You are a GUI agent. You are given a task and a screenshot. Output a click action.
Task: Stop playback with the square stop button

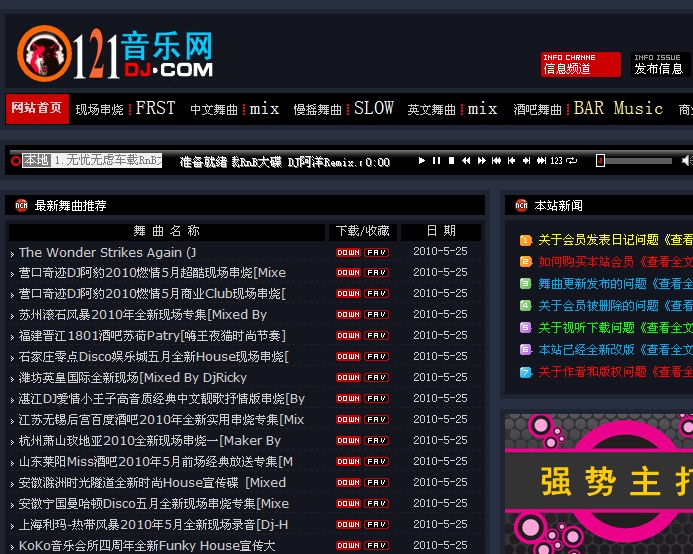click(x=451, y=160)
